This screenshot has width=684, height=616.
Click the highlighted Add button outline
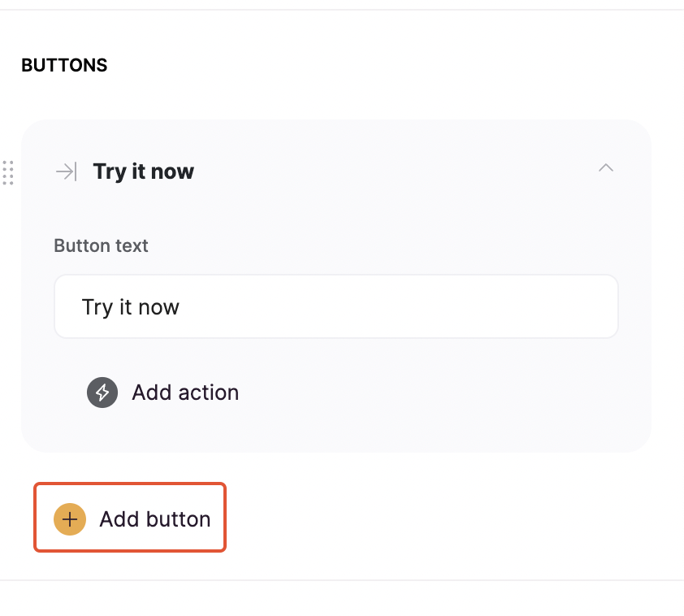point(130,518)
